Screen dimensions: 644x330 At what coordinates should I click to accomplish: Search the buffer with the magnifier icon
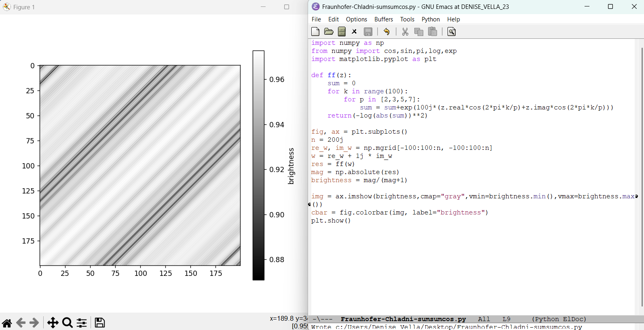tap(452, 32)
